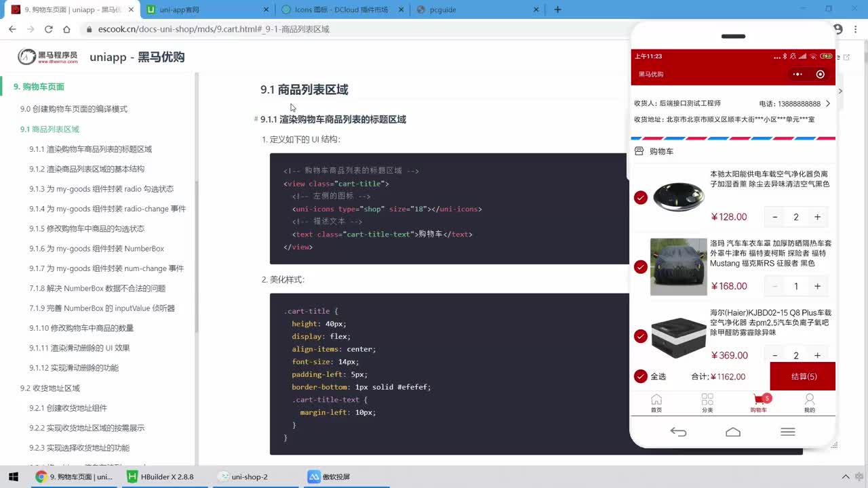Image resolution: width=868 pixels, height=488 pixels.
Task: Open the 分类 category icon in phone tab bar
Action: click(707, 403)
